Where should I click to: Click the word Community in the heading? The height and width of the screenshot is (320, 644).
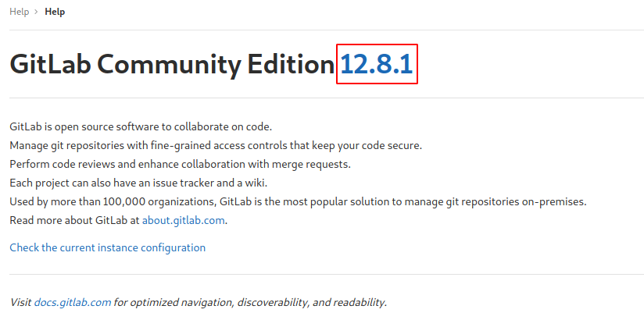click(x=170, y=65)
